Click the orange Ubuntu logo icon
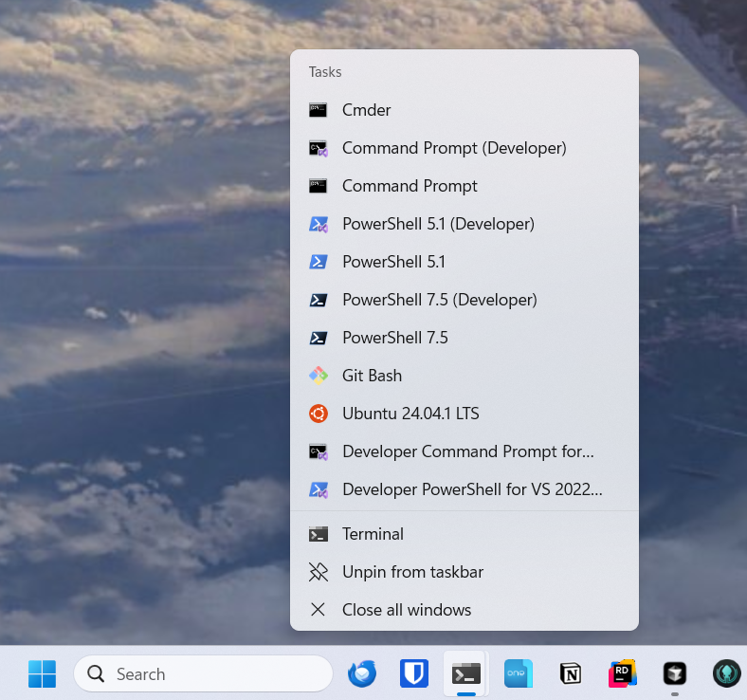Image resolution: width=747 pixels, height=700 pixels. point(319,414)
